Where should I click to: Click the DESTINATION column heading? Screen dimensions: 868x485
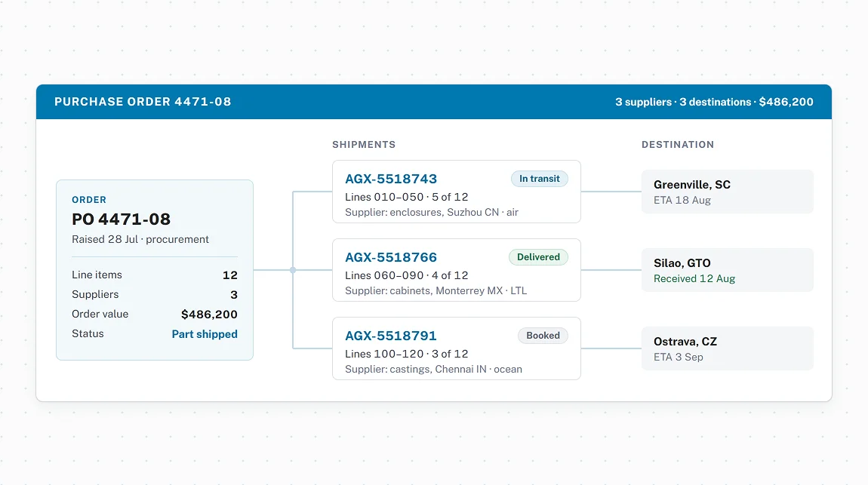tap(678, 144)
